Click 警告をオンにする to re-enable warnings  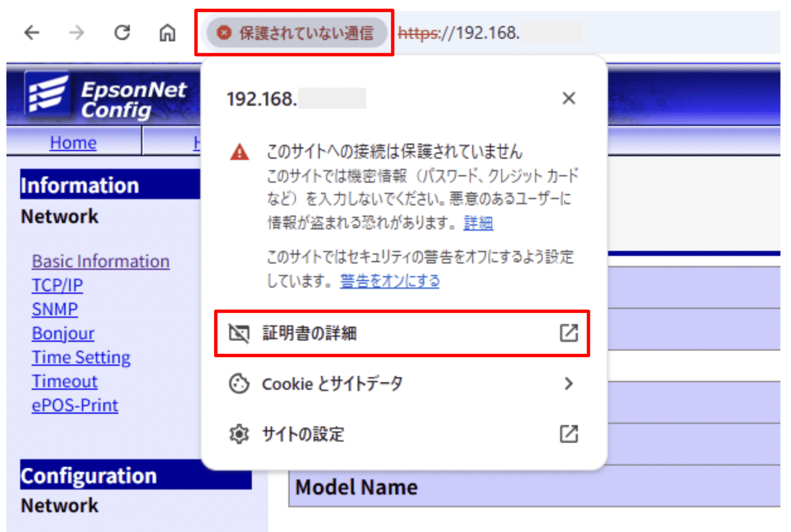389,281
